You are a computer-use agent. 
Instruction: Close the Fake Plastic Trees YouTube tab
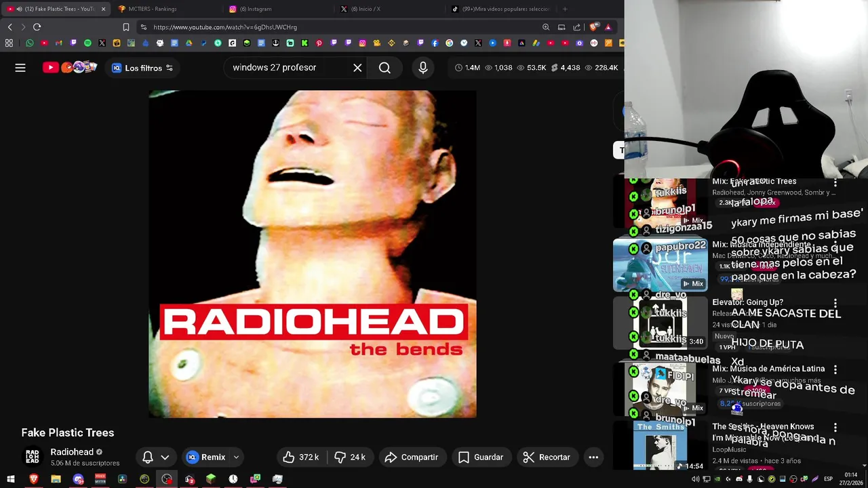tap(103, 9)
